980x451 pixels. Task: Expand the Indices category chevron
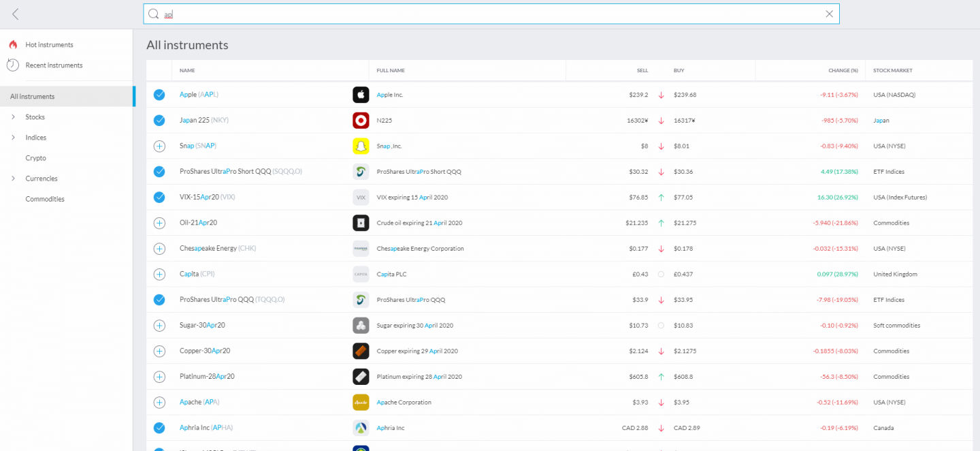13,138
